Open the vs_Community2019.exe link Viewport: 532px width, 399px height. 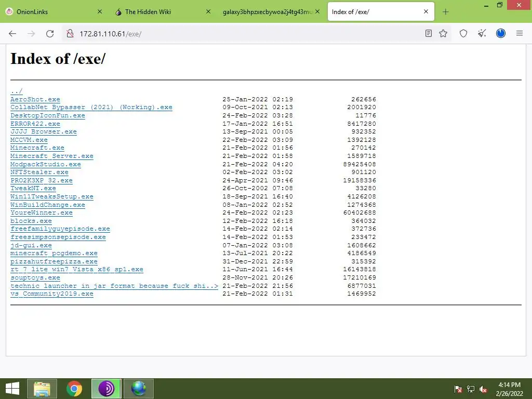pos(52,294)
